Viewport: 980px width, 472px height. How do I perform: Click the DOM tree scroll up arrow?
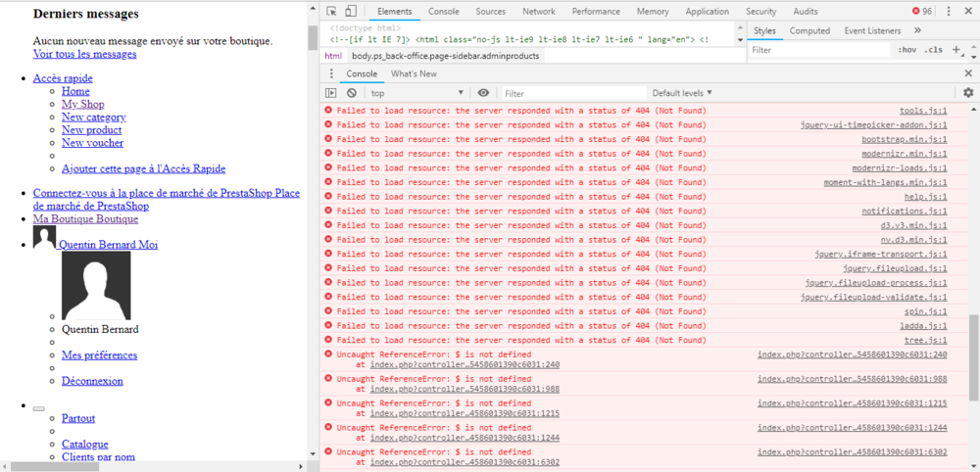pyautogui.click(x=741, y=27)
